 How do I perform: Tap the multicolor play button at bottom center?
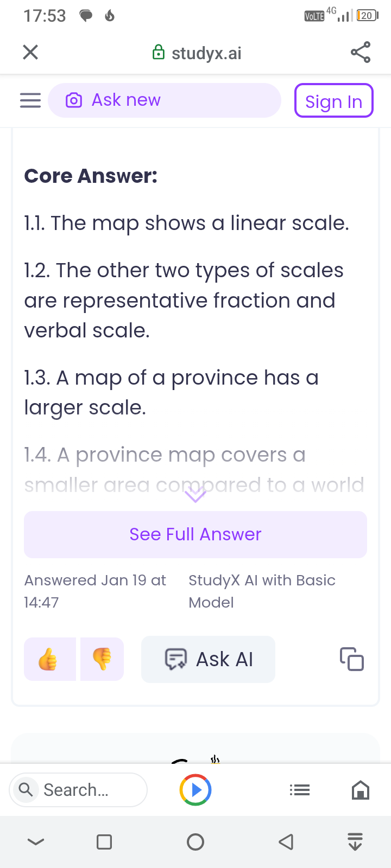coord(195,790)
